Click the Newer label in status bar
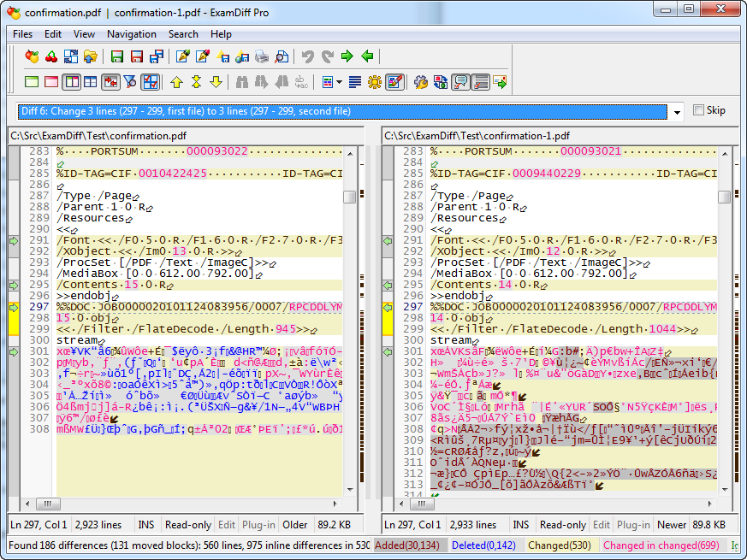Image resolution: width=747 pixels, height=560 pixels. [672, 525]
